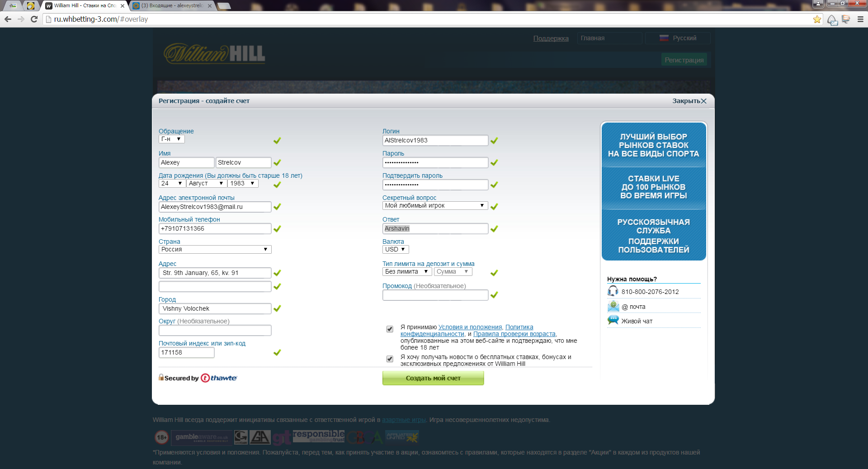Click the William Hill logo
868x469 pixels.
pos(214,54)
